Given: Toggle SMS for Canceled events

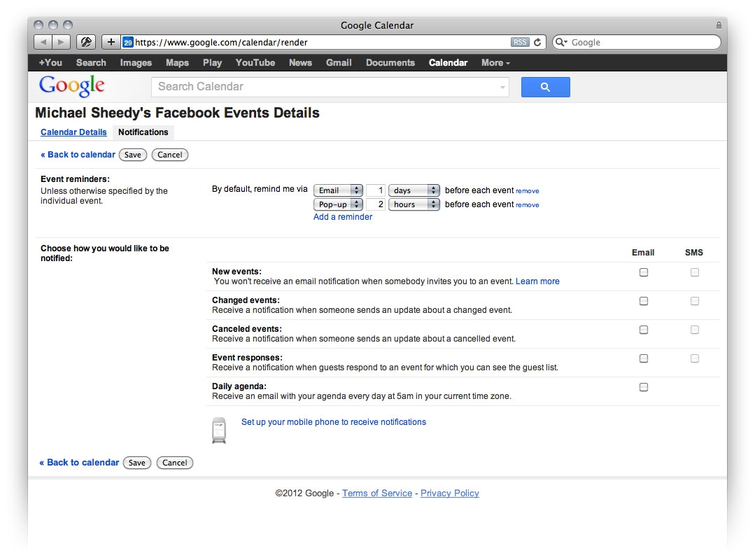Looking at the screenshot, I should point(694,330).
